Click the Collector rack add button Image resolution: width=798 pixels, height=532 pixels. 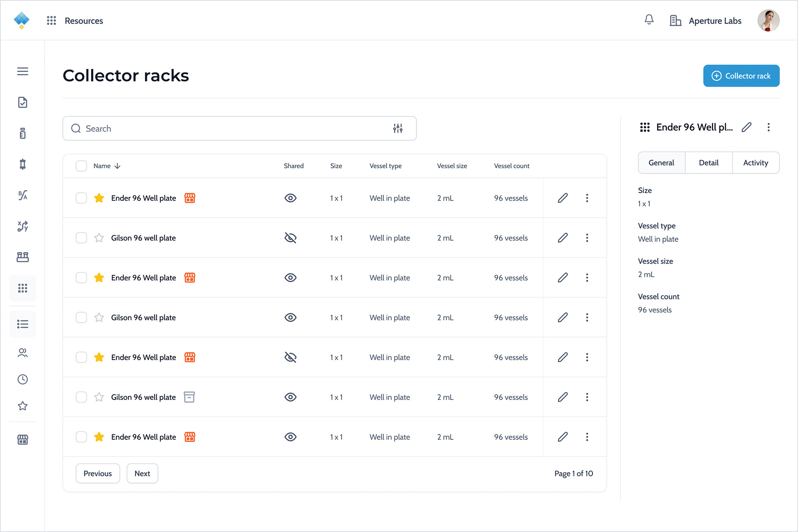pyautogui.click(x=741, y=76)
